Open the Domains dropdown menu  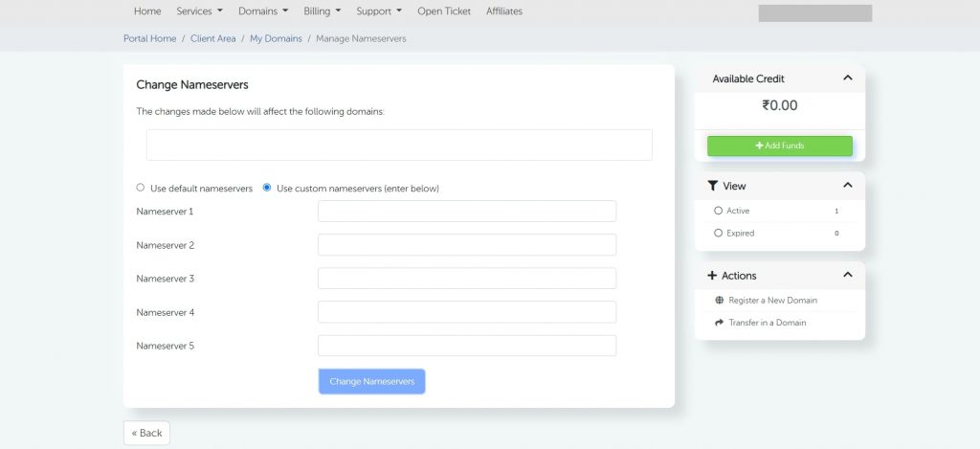pyautogui.click(x=263, y=11)
